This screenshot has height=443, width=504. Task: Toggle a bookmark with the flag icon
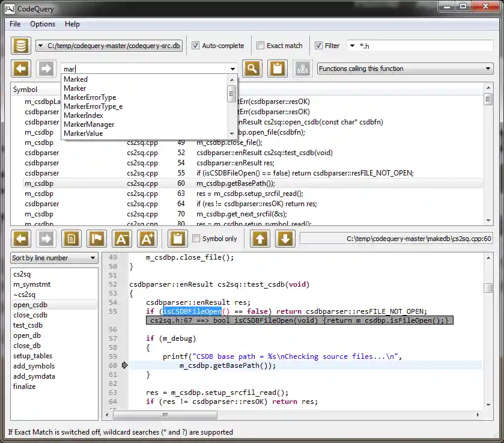pos(97,239)
